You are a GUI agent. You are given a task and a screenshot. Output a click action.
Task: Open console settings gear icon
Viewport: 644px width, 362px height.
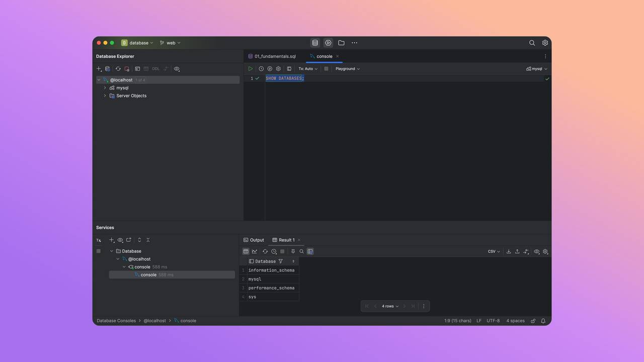[278, 69]
